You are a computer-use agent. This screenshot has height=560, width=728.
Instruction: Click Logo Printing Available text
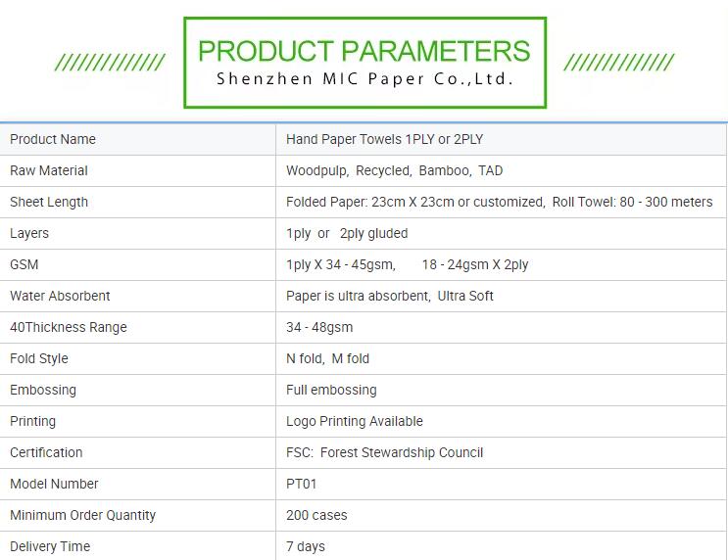pos(355,421)
